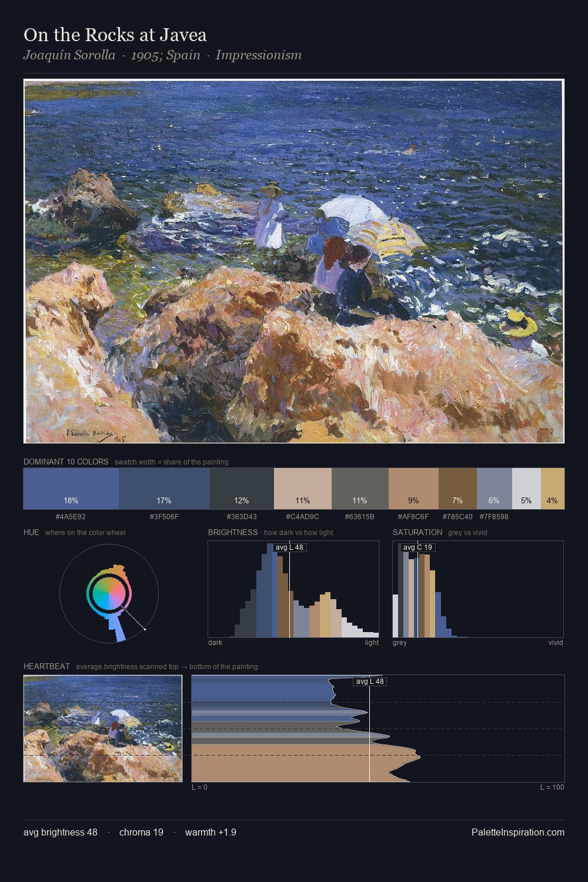588x882 pixels.
Task: Click the 'avg C 19' saturation label
Action: click(417, 547)
